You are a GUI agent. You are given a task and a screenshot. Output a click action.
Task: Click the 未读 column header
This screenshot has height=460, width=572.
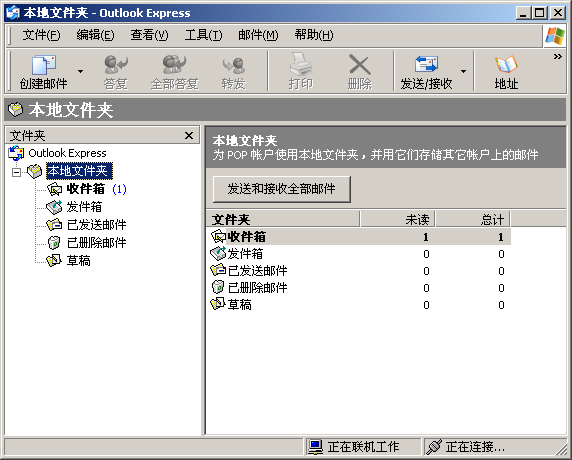point(398,219)
